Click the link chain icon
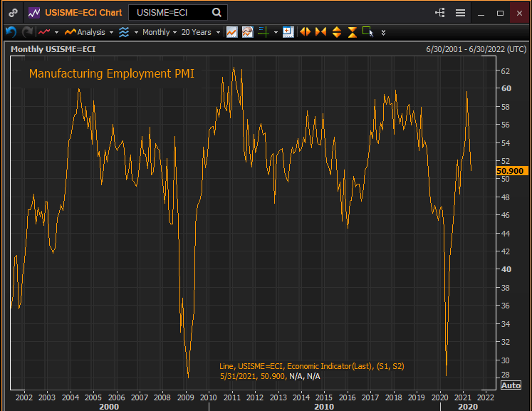 [x=13, y=13]
